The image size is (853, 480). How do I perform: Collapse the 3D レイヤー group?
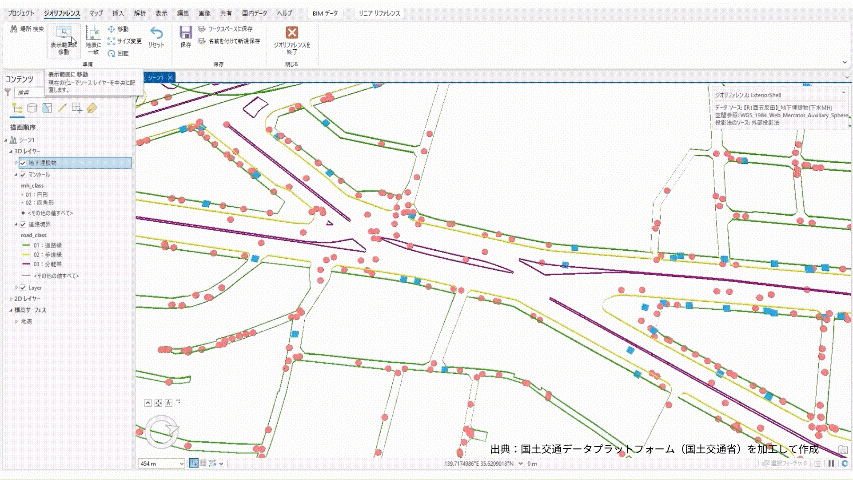point(8,151)
